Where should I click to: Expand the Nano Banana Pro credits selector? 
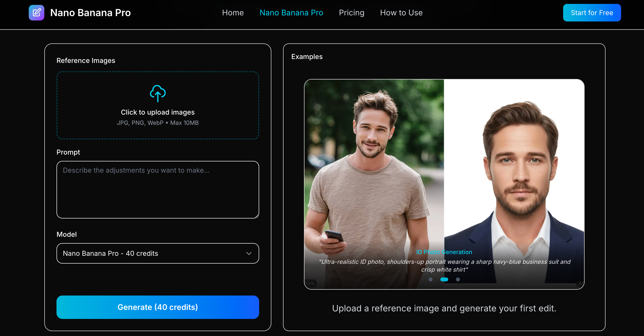click(158, 253)
